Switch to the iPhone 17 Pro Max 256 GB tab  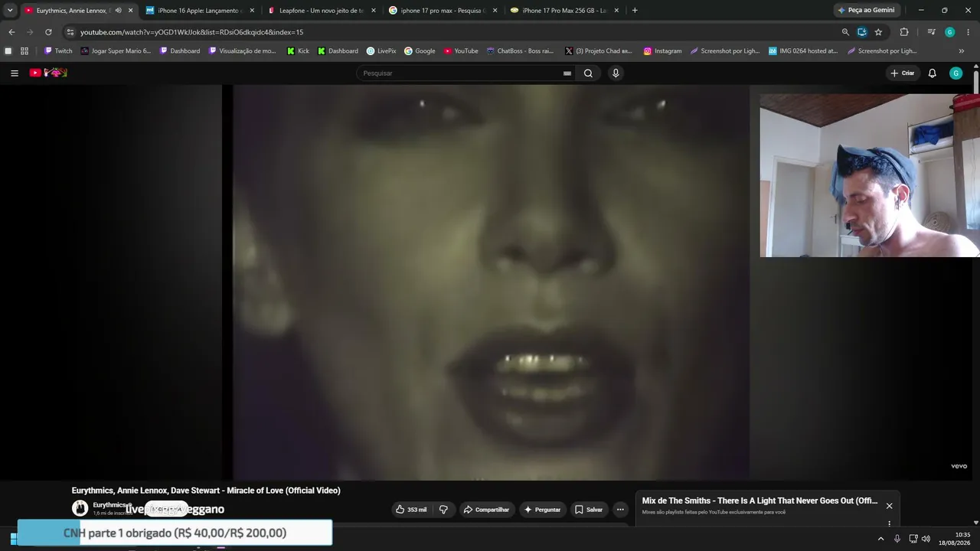(564, 11)
